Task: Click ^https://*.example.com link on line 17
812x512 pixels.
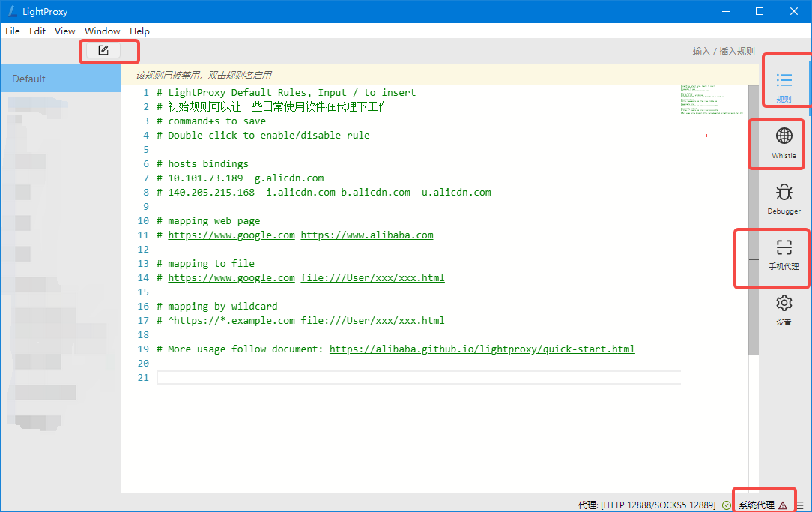Action: tap(231, 320)
